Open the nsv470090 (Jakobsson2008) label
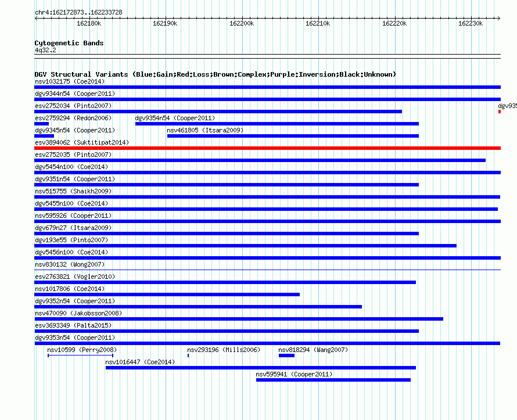Image resolution: width=517 pixels, height=420 pixels. [78, 313]
